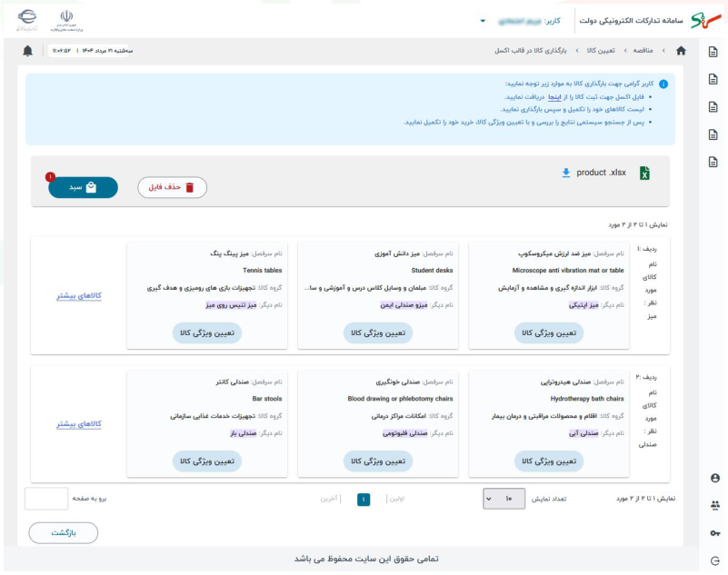Open the سبد basket button
Screen dimensions: 728x575
point(83,187)
